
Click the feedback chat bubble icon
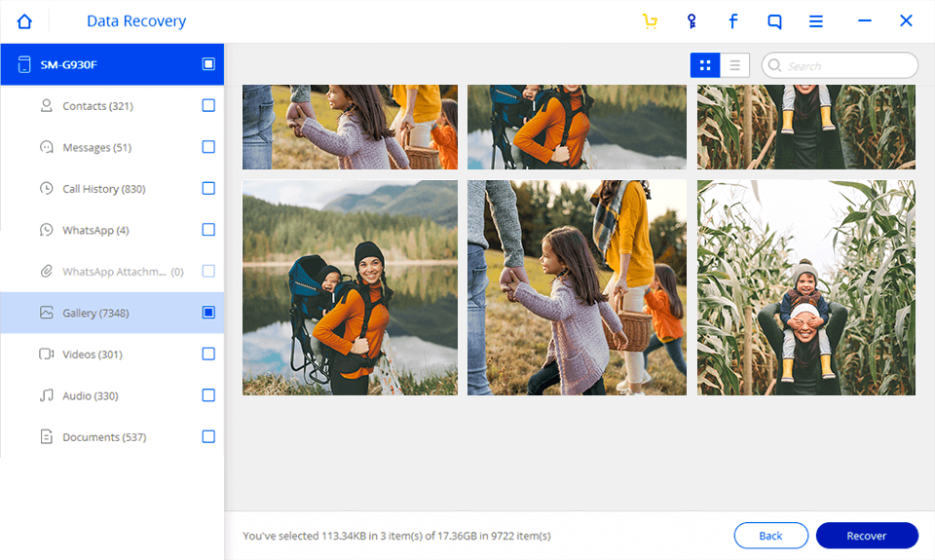click(774, 21)
